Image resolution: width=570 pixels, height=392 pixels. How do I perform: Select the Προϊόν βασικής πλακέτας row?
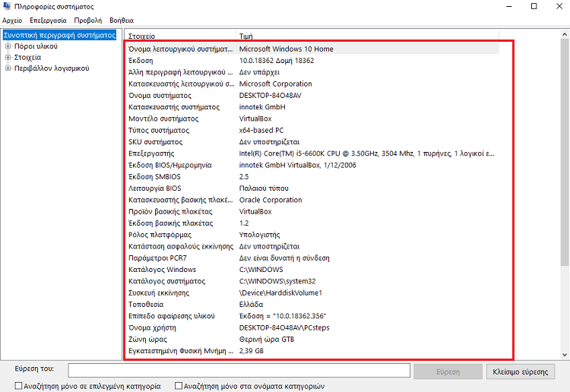(x=312, y=211)
